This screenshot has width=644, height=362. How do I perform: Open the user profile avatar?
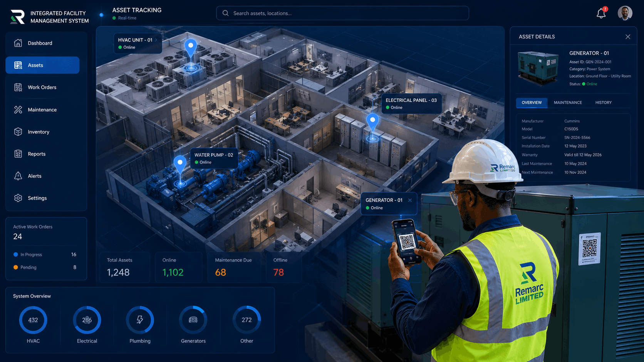pos(625,13)
